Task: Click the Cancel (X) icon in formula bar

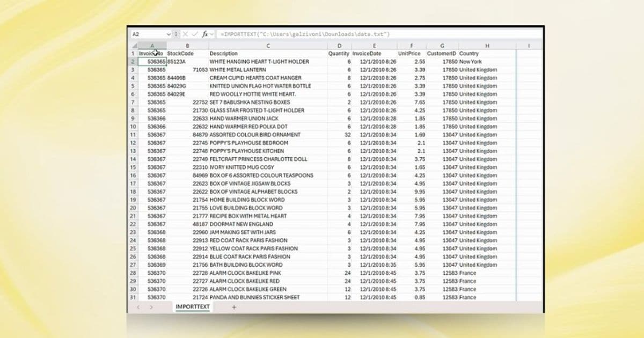Action: coord(185,34)
